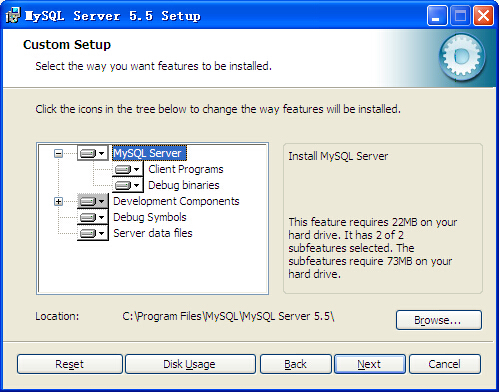This screenshot has height=392, width=499.
Task: Select the Client Programs tree item
Action: [186, 169]
